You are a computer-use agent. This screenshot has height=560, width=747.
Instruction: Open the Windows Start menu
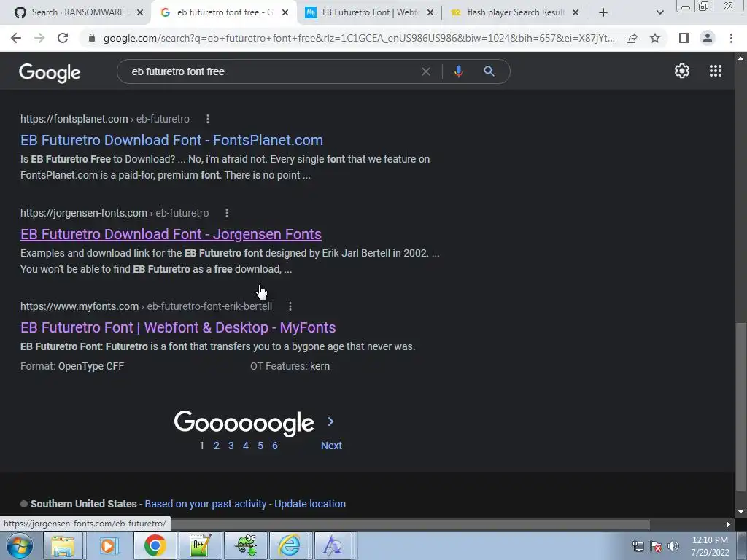tap(20, 545)
